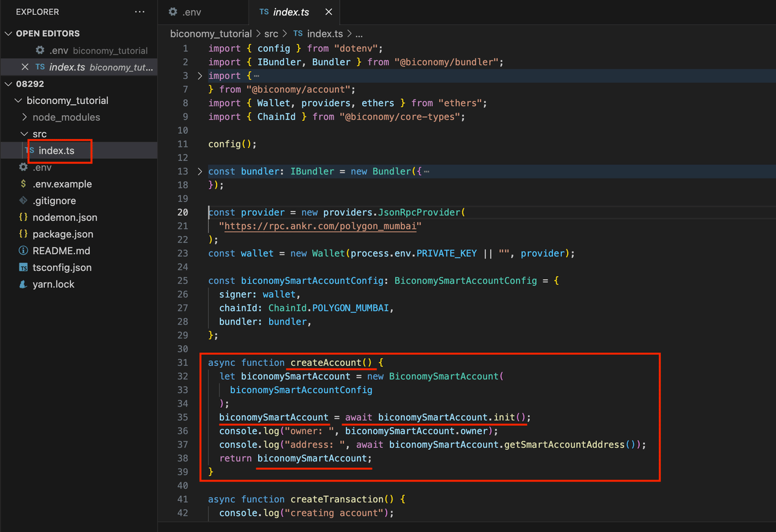Select .env in the Open Editors list
Screen dimensions: 776x532
point(92,50)
